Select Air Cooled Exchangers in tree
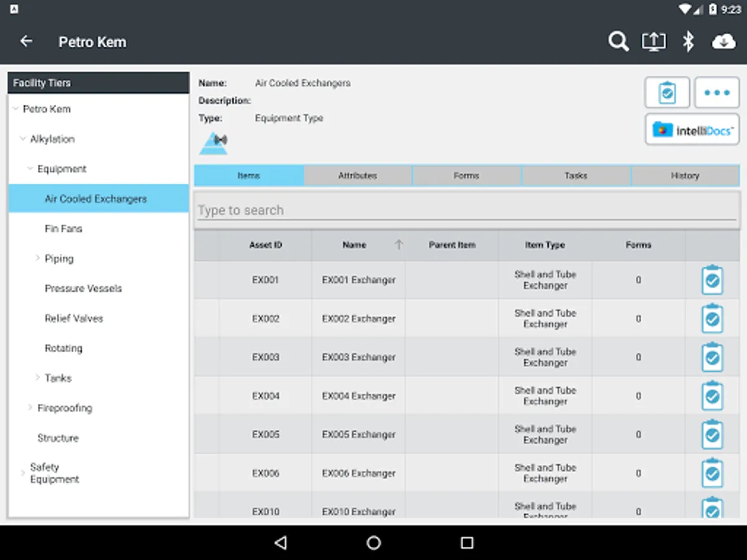The width and height of the screenshot is (747, 560). [x=99, y=199]
